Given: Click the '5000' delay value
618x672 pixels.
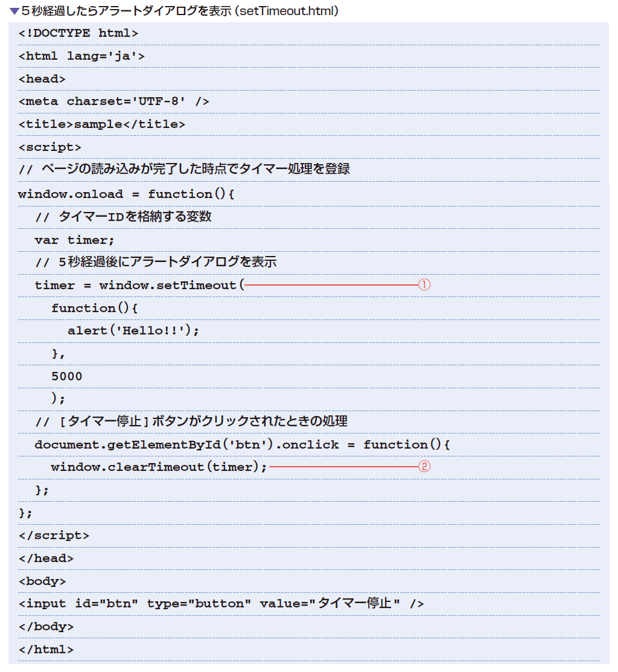Looking at the screenshot, I should tap(67, 376).
